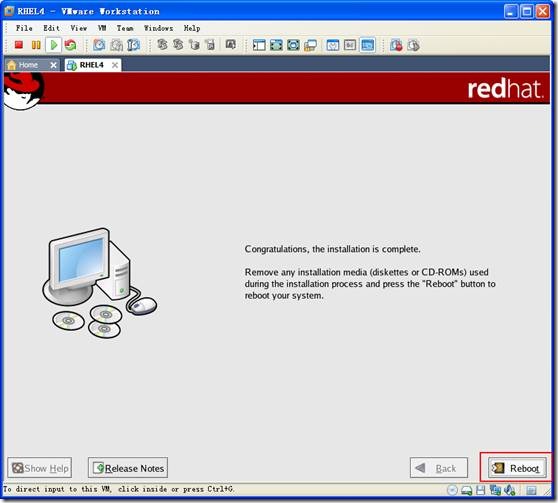Open the Help menu
This screenshot has width=558, height=503.
(192, 28)
